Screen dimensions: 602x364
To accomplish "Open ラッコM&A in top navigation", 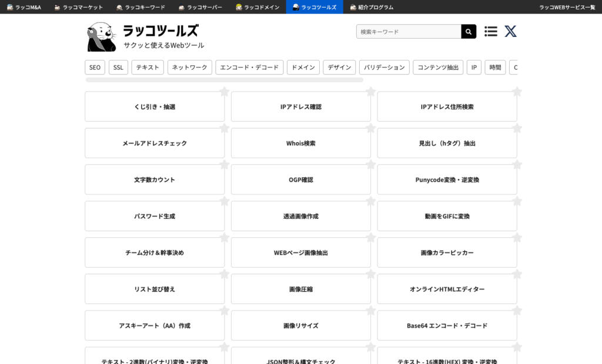I will pos(24,7).
